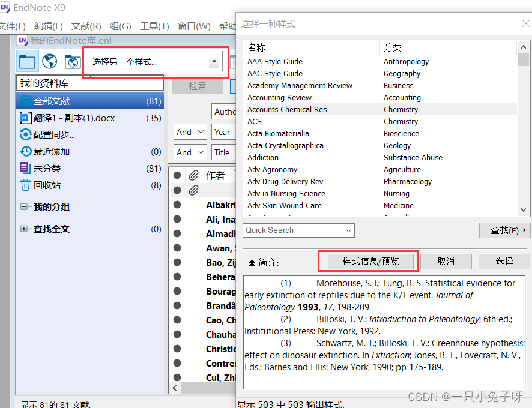This screenshot has width=532, height=408.
Task: Sort by attachment paperclip column header
Action: point(193,175)
